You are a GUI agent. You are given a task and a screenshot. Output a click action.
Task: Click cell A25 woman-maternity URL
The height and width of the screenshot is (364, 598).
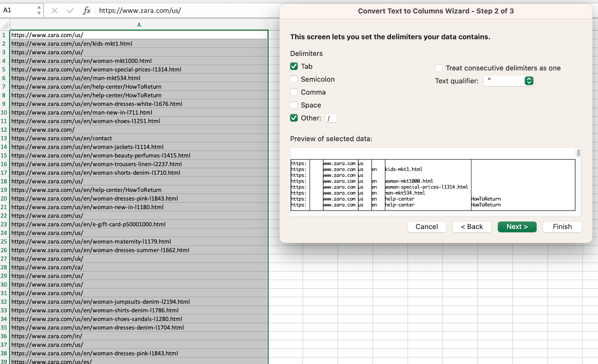pos(139,242)
